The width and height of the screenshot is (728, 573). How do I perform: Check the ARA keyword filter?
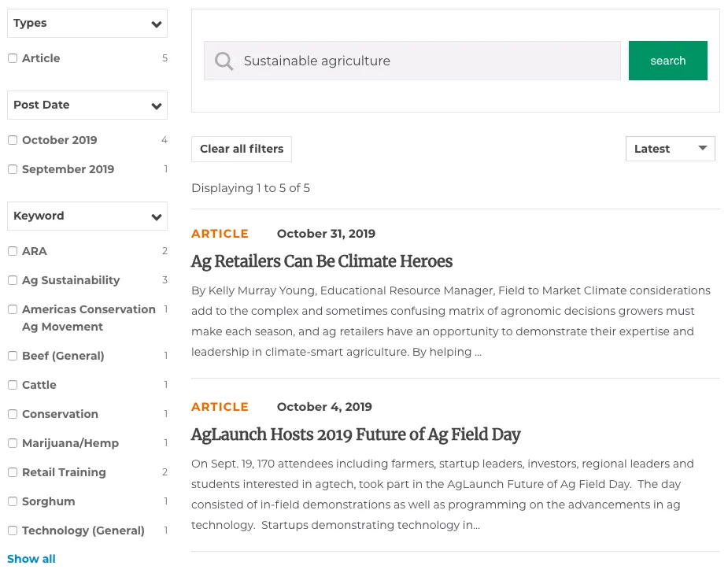click(x=13, y=251)
